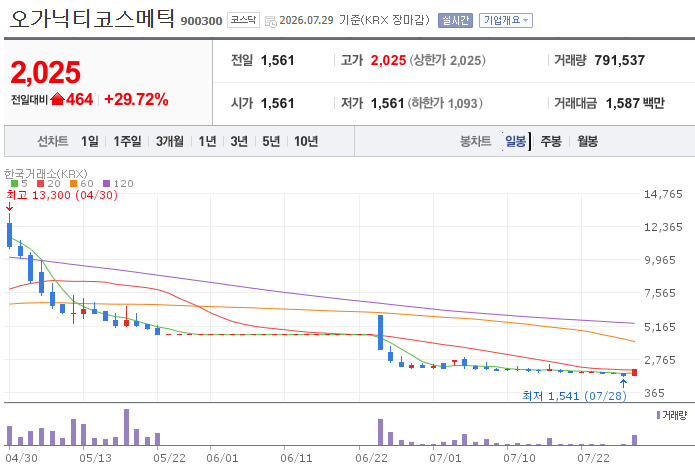Click the 시가 value 1,561
Viewport: 695px width, 471px height.
click(277, 103)
